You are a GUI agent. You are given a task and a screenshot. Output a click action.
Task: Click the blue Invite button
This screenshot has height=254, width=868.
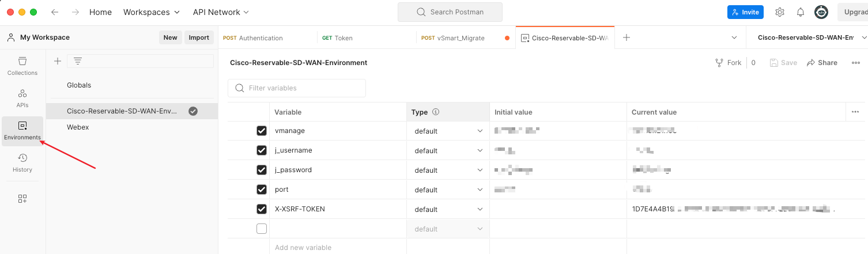click(745, 12)
